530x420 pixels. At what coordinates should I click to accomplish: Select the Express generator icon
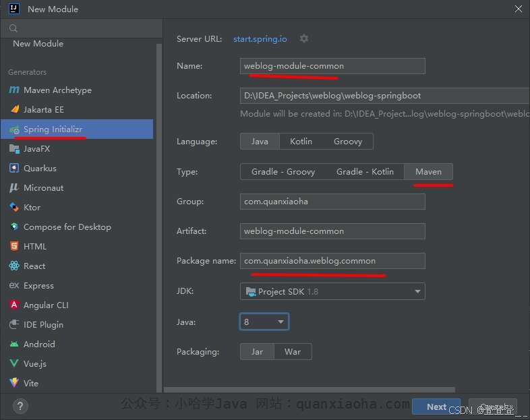[14, 285]
